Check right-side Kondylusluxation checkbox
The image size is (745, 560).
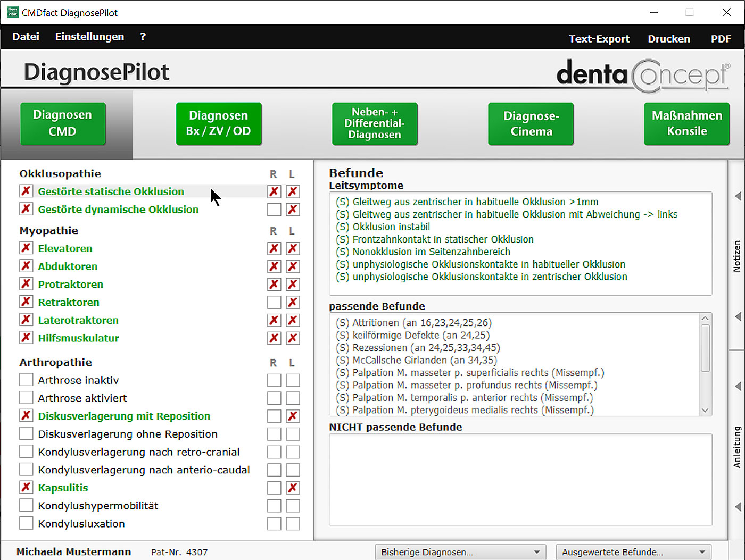point(274,524)
